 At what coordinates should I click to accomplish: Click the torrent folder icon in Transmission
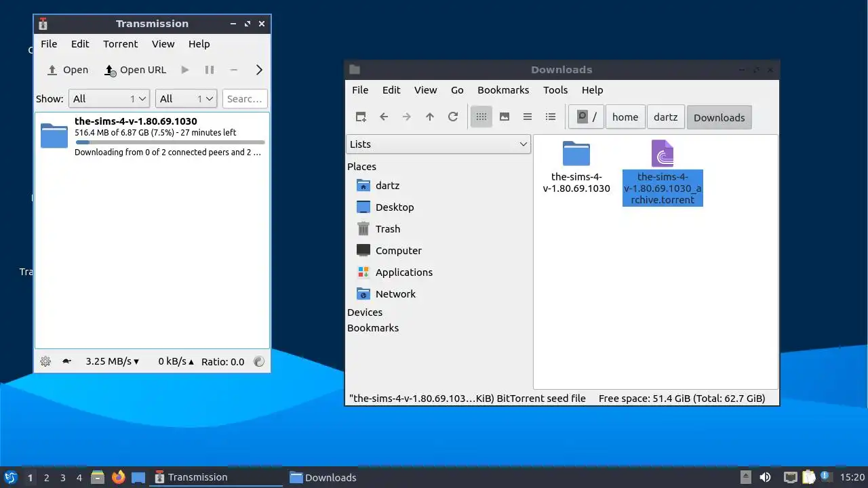click(54, 135)
